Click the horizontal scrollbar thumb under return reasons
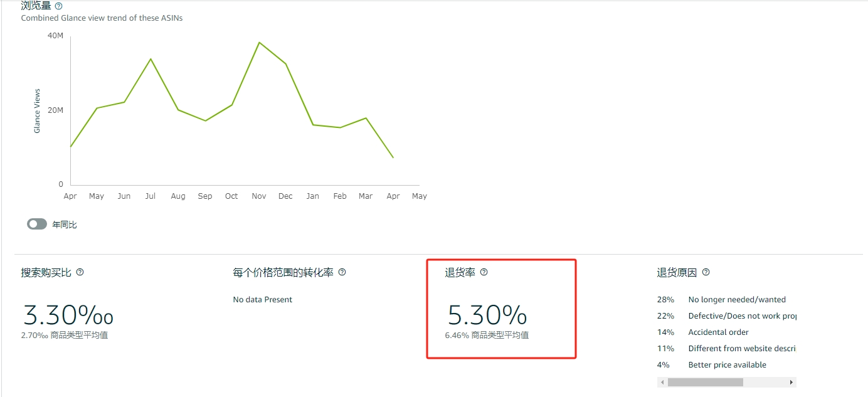 tap(705, 382)
